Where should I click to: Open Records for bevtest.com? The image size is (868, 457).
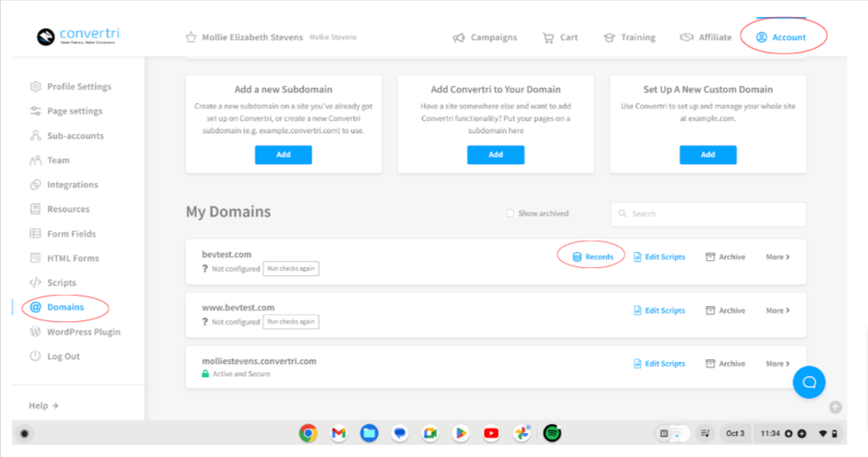tap(593, 256)
